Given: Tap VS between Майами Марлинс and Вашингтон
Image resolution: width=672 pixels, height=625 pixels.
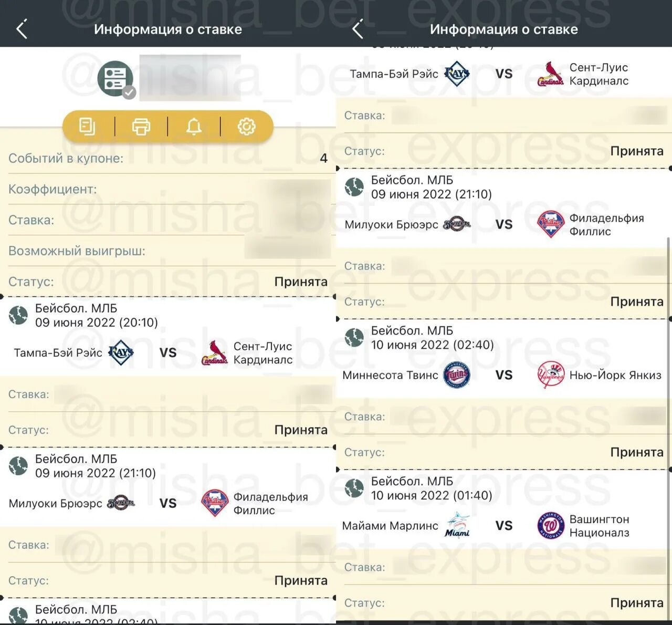Looking at the screenshot, I should point(504,526).
